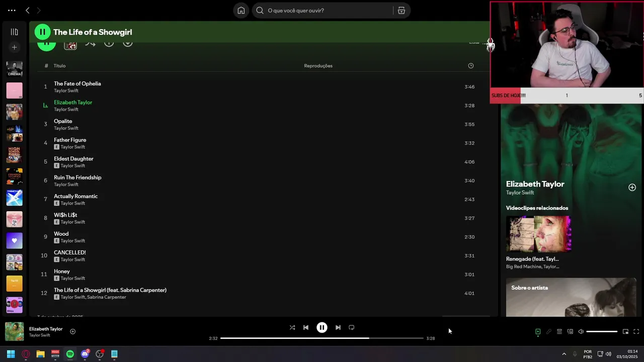Toggle shuffle in the player bar

(x=292, y=327)
